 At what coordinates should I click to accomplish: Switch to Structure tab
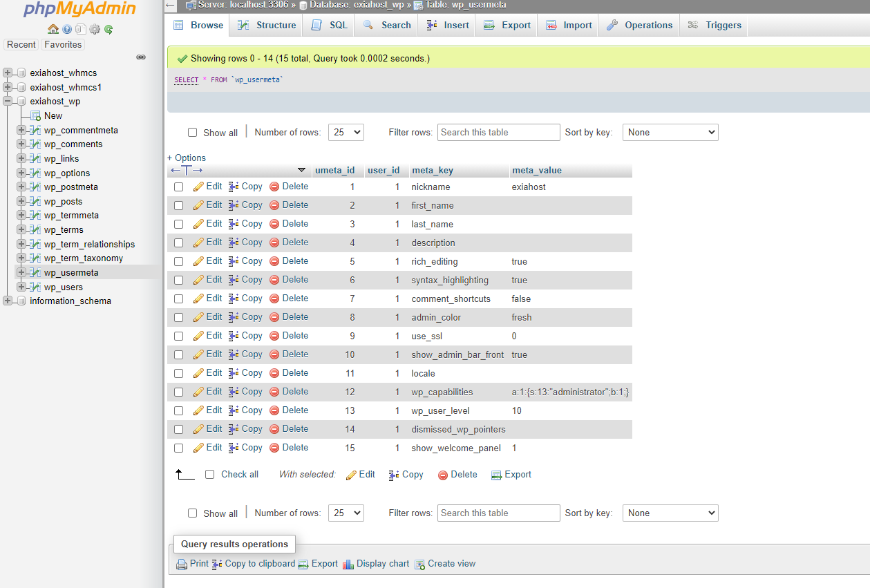(267, 25)
